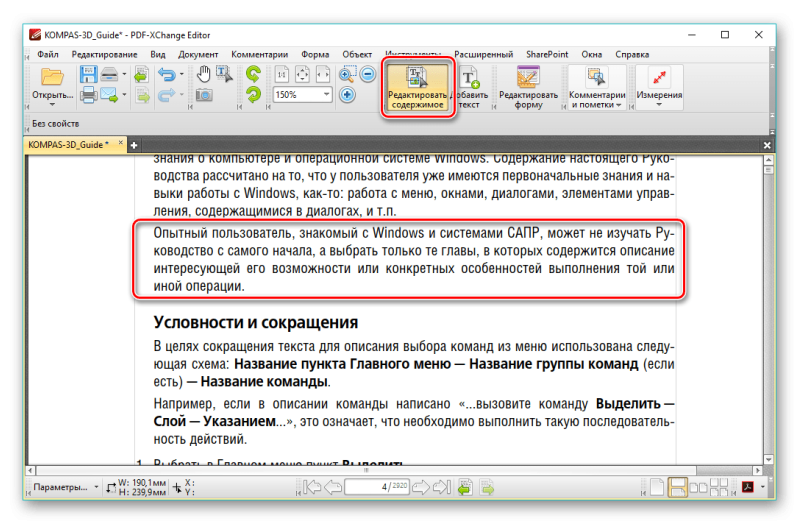800x524 pixels.
Task: Select the text selection tool
Action: click(x=224, y=74)
